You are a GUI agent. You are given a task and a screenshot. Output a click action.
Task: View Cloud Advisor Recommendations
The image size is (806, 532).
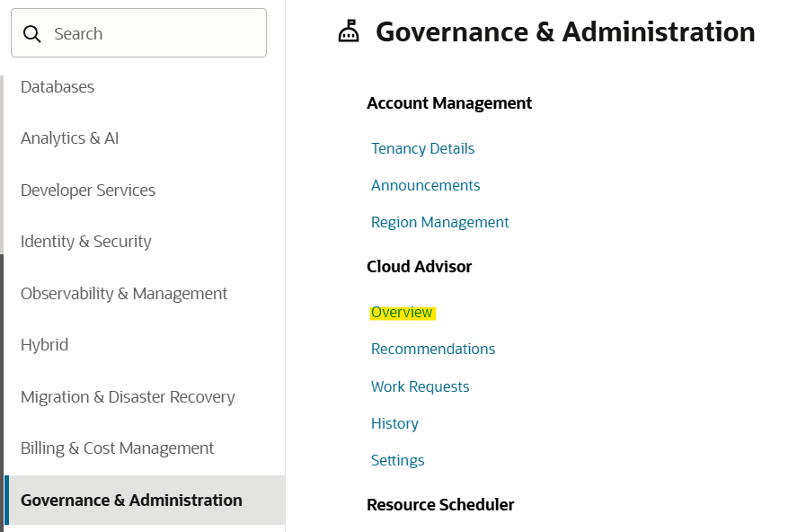[432, 350]
